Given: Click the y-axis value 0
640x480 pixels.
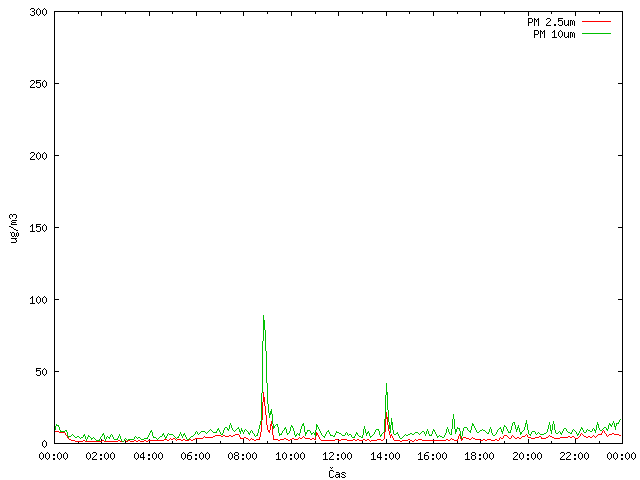Looking at the screenshot, I should click(x=44, y=444).
